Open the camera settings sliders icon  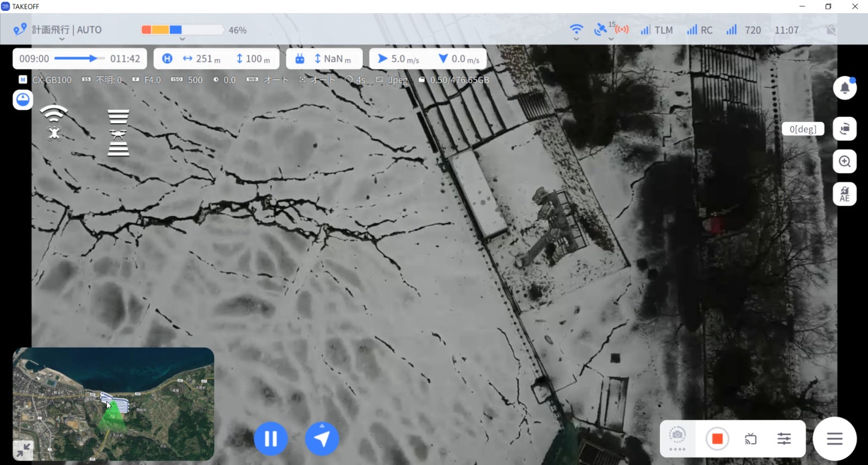click(x=784, y=438)
